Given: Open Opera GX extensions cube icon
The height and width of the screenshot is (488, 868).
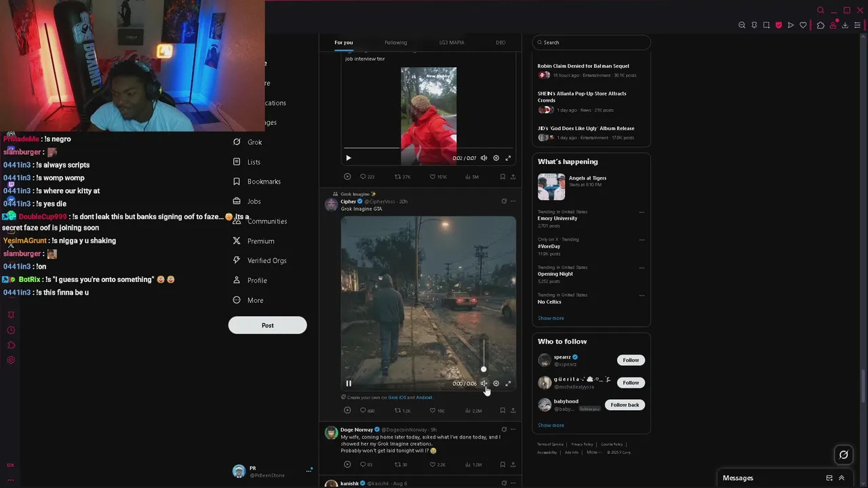Looking at the screenshot, I should 821,25.
